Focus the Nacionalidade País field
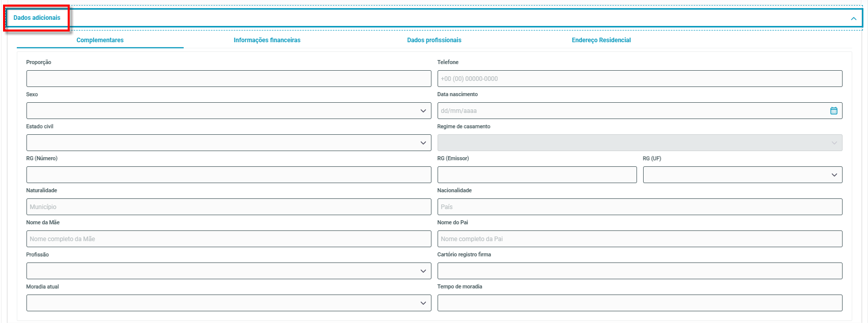The width and height of the screenshot is (868, 323). [x=640, y=207]
